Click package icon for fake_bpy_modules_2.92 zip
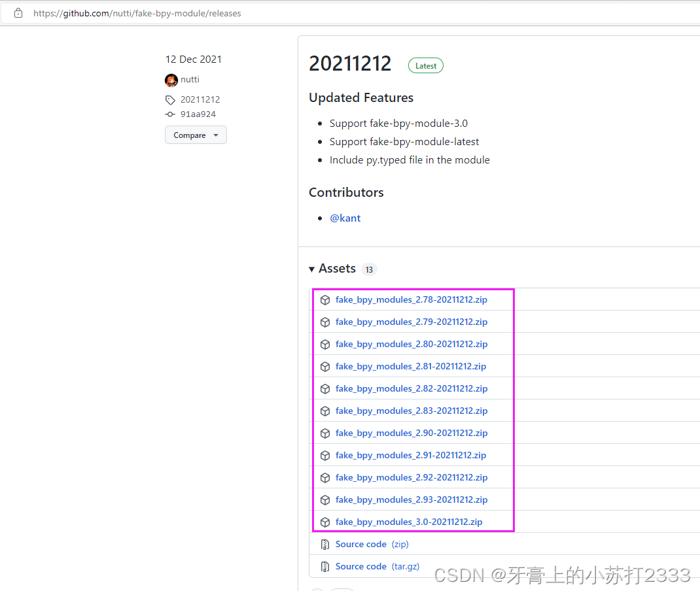Image resolution: width=700 pixels, height=591 pixels. 325,478
